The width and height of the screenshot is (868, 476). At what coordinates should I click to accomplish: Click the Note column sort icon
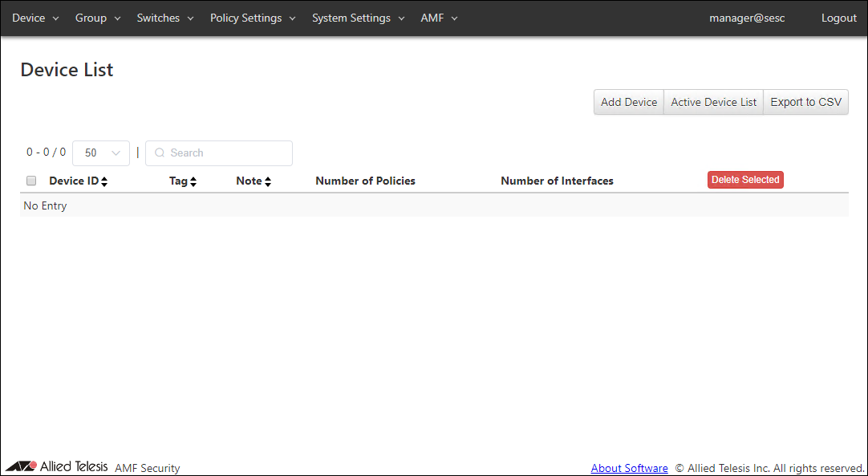268,181
